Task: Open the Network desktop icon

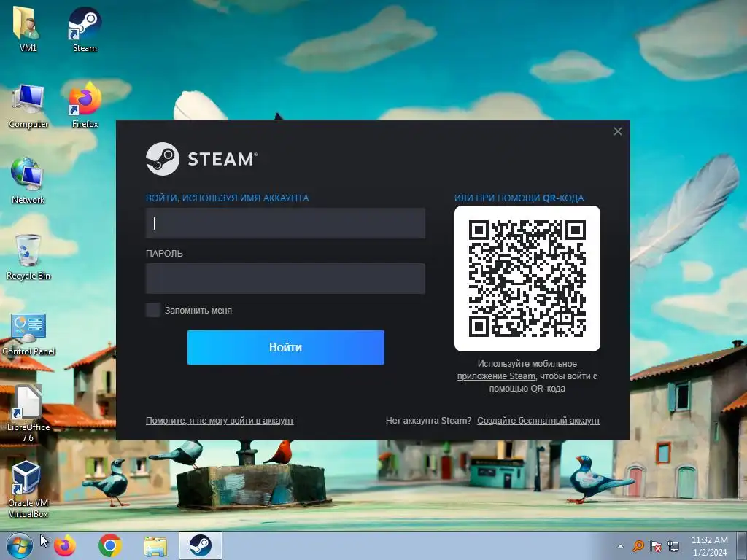Action: coord(28,181)
